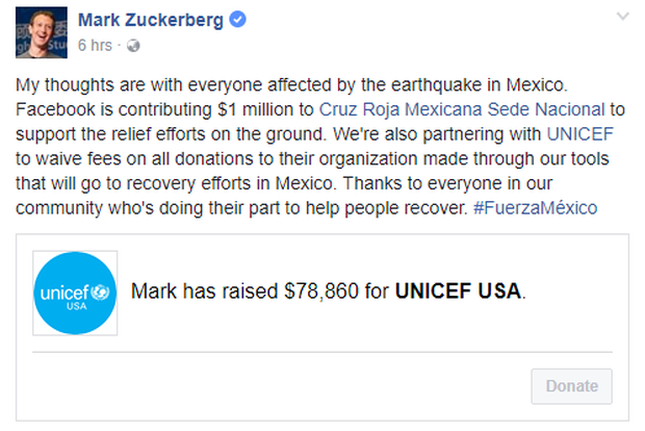Click the "USA" label inside the UNICEF logo
Screen dimensions: 645x431
pos(75,307)
